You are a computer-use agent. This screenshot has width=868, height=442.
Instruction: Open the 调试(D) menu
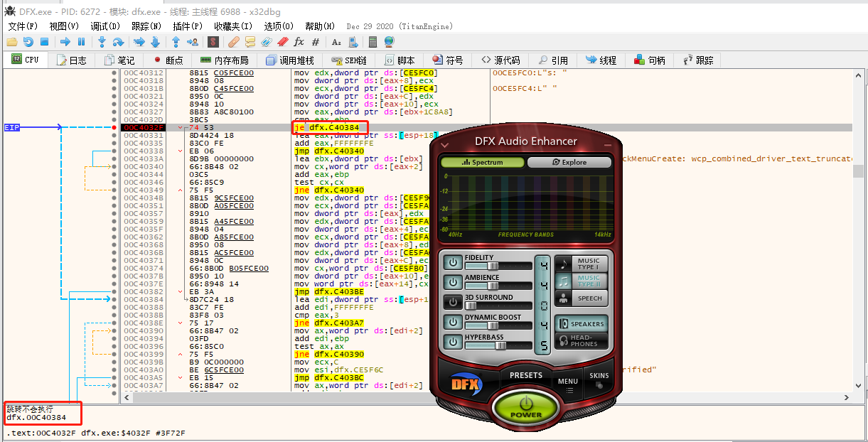(105, 26)
